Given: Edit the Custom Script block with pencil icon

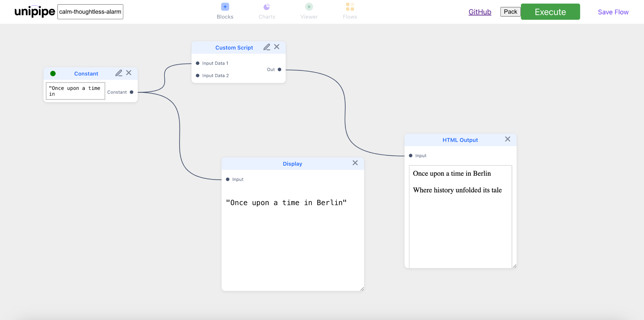Looking at the screenshot, I should click(x=267, y=47).
